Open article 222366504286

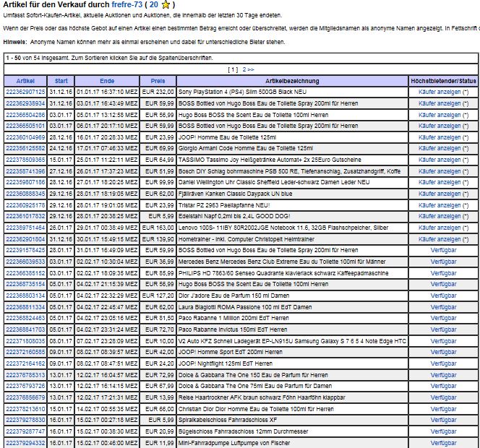click(x=25, y=115)
